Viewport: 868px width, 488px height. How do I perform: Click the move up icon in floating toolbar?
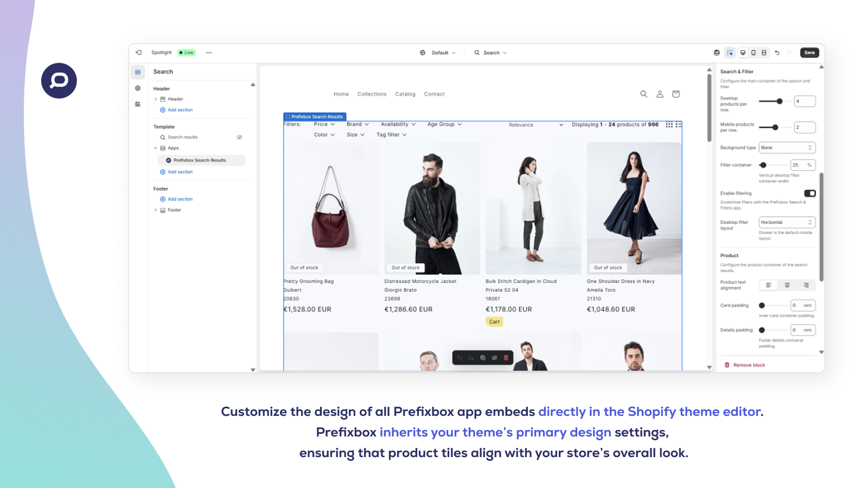pyautogui.click(x=460, y=358)
